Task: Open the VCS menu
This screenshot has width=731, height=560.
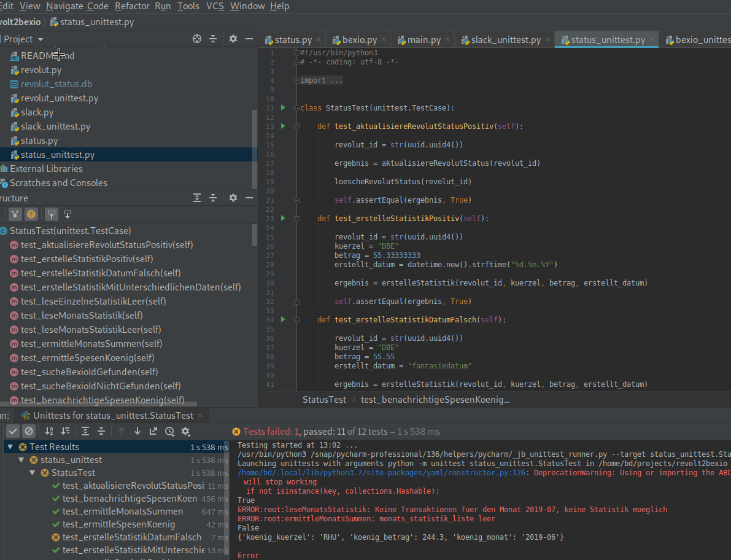Action: coord(215,6)
